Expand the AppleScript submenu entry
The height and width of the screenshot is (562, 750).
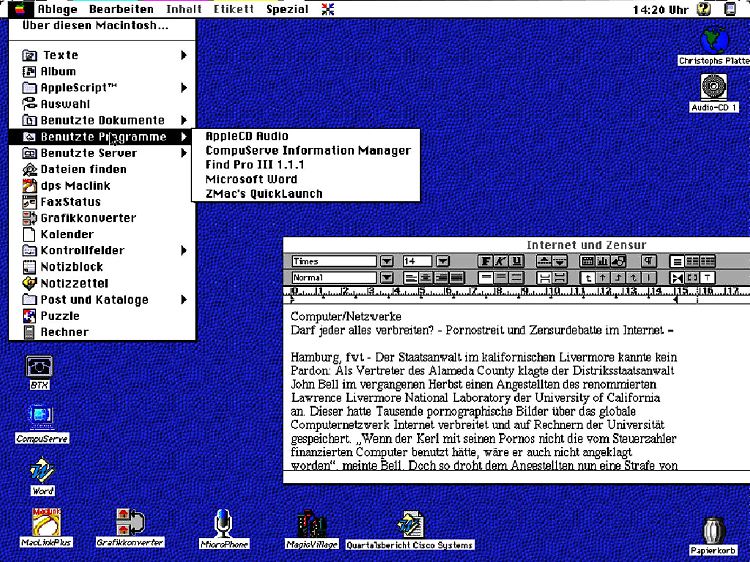click(x=102, y=88)
